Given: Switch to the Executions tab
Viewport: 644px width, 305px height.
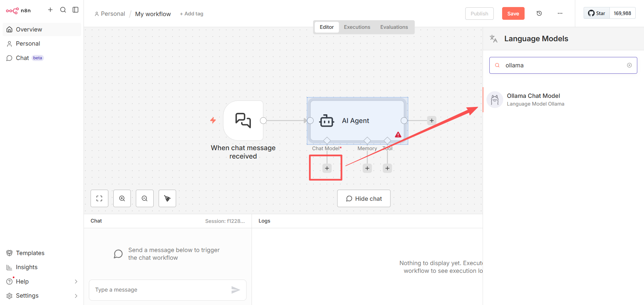Looking at the screenshot, I should pos(357,27).
